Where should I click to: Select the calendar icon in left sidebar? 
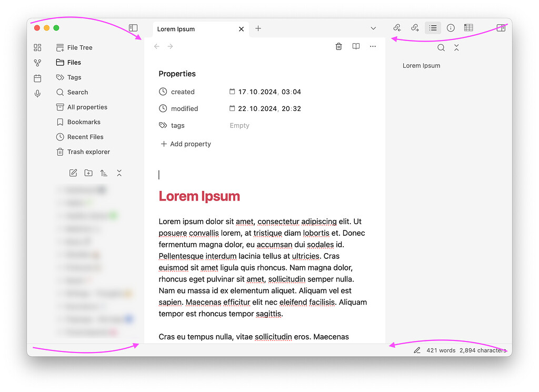(37, 78)
